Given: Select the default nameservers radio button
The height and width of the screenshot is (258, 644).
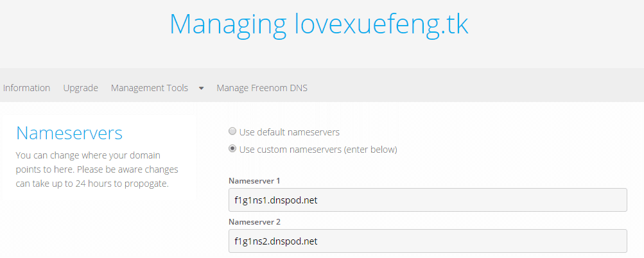Looking at the screenshot, I should point(232,132).
